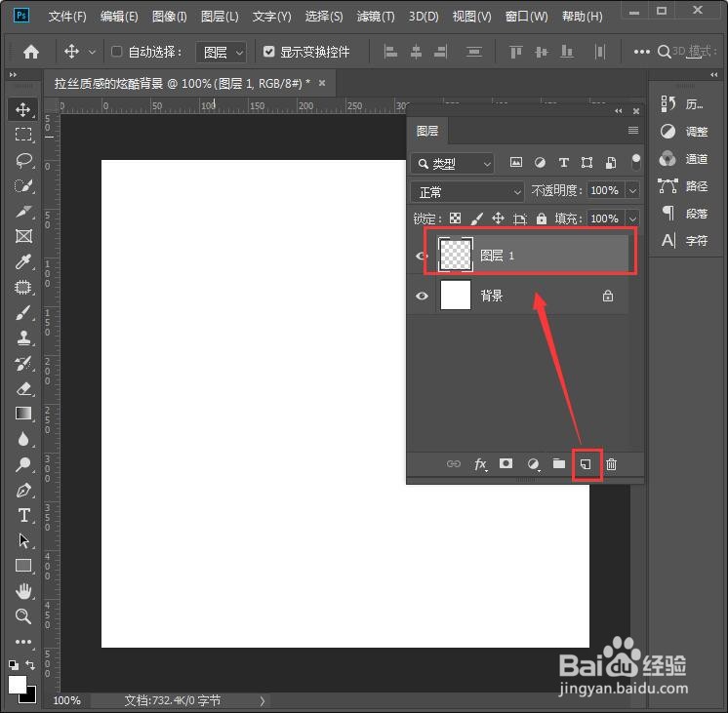This screenshot has width=728, height=713.
Task: Open the Layers panel flyout menu
Action: coord(632,131)
